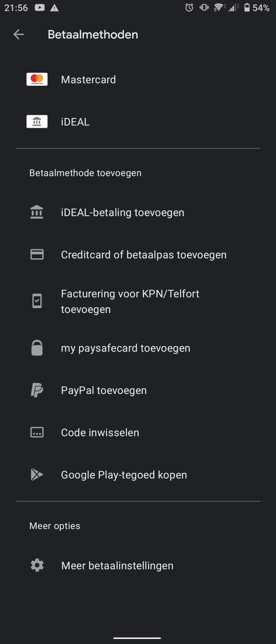Open Meer betaalinstellingen
The image size is (276, 644).
pyautogui.click(x=138, y=566)
